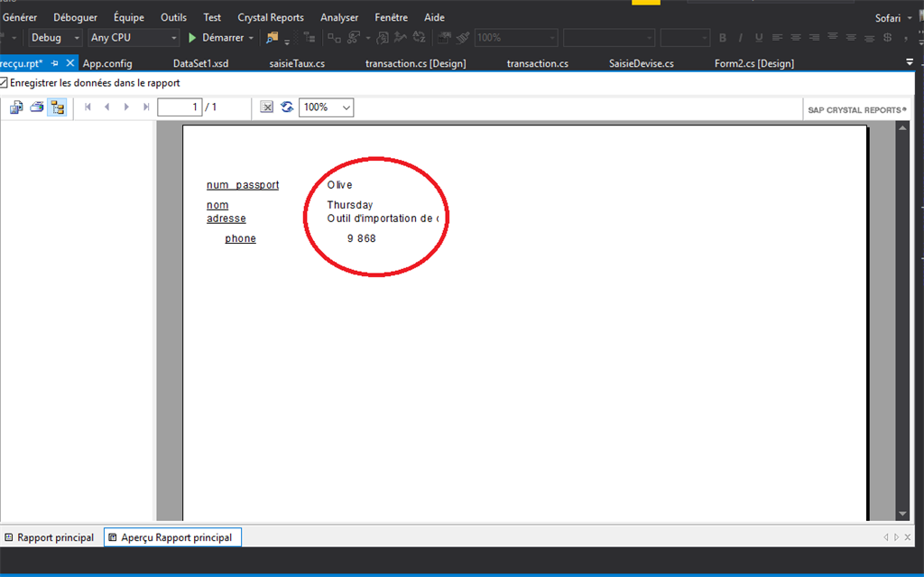The image size is (924, 577).
Task: Toggle Enregistrer les données dans le rapport checkbox
Action: [4, 83]
